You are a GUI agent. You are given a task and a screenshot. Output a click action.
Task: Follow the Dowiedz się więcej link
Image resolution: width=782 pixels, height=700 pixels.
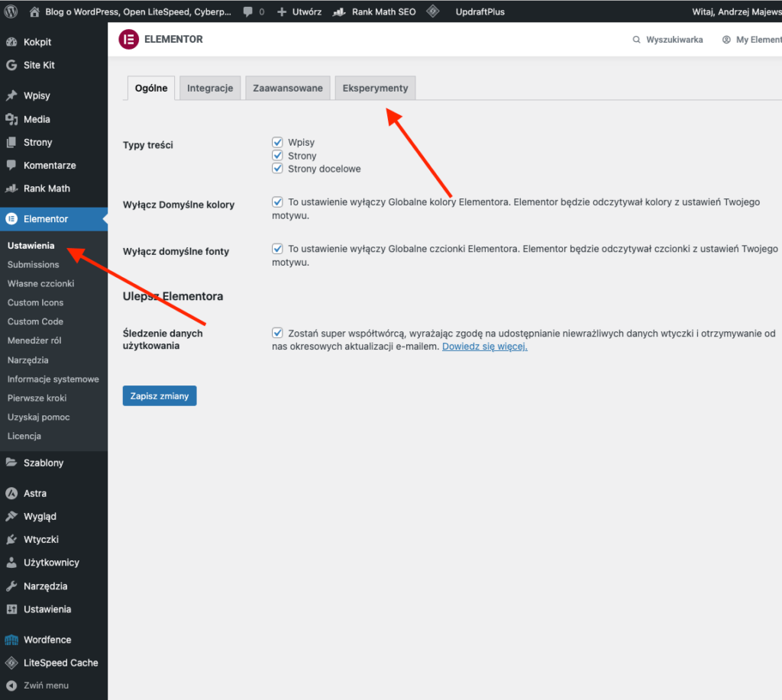485,347
